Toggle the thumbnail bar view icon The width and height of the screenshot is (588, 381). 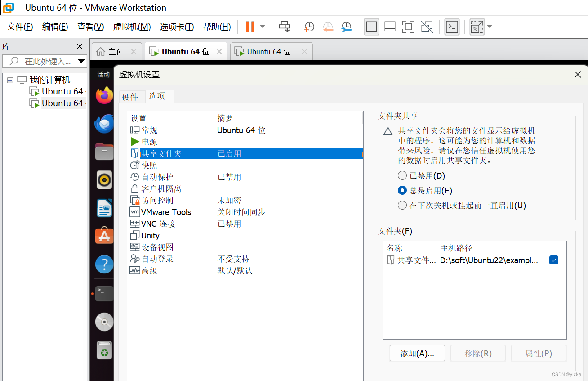coord(390,27)
